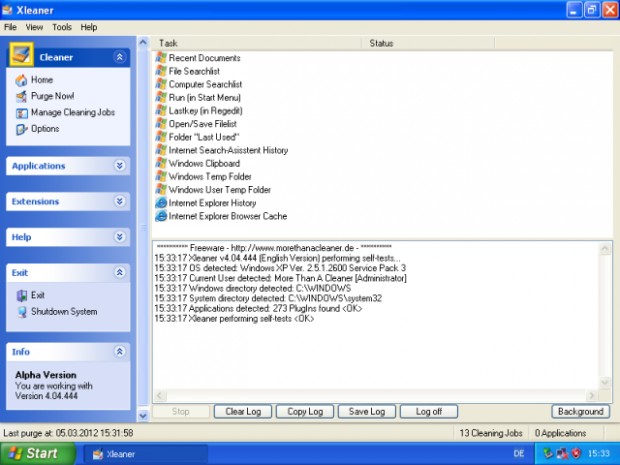Click sidebar scroll down arrow
The height and width of the screenshot is (465, 620).
pos(143,416)
